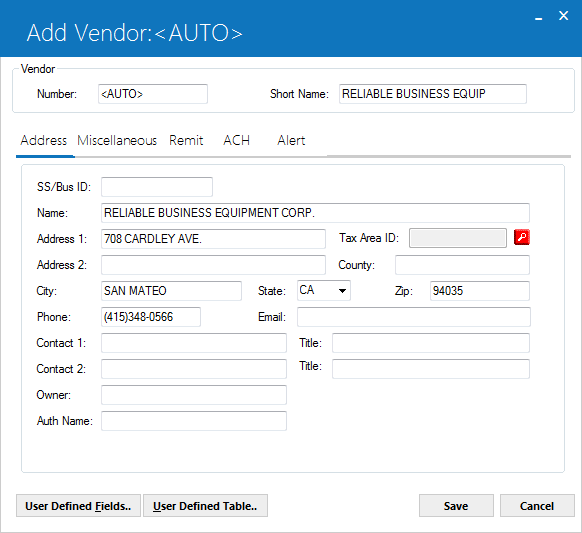Select the Contact 1 text box
Image resolution: width=582 pixels, height=533 pixels.
point(194,343)
